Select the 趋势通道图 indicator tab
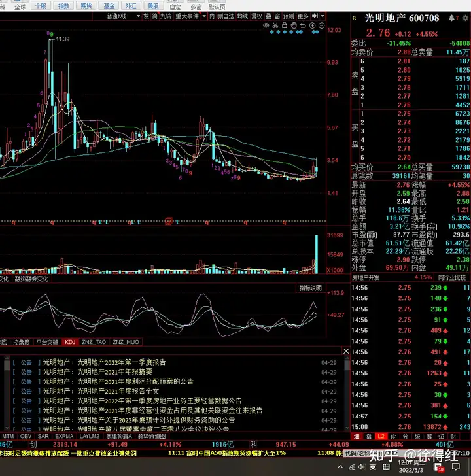This screenshot has width=471, height=476. point(152,437)
